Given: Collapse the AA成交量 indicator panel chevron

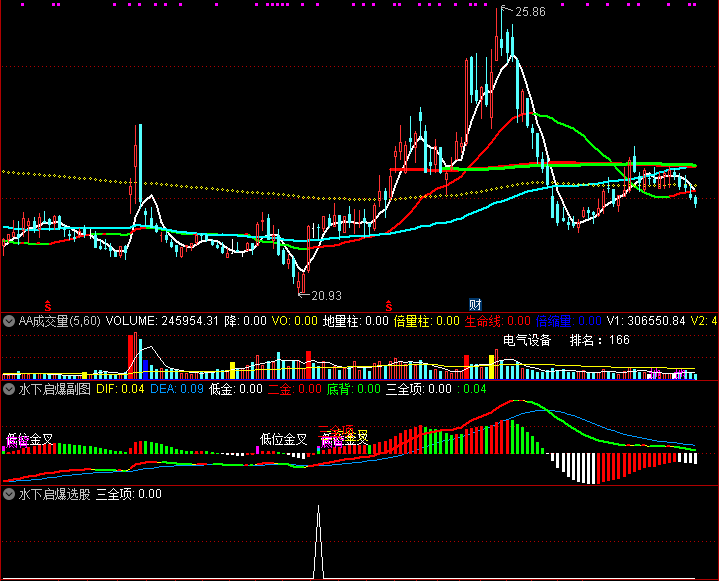Looking at the screenshot, I should coord(9,321).
